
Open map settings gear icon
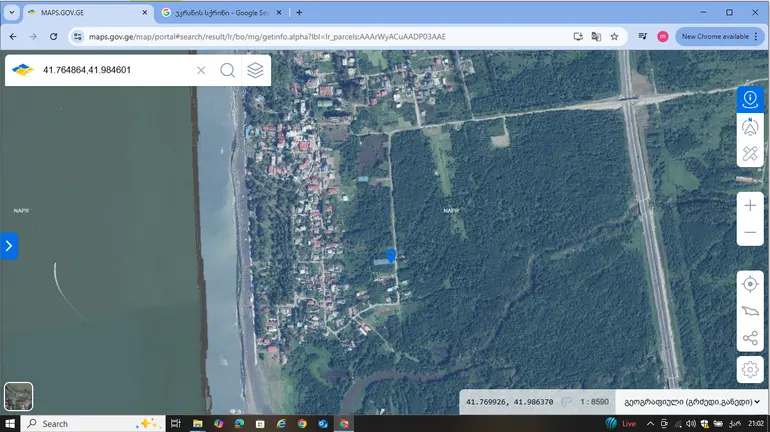[x=750, y=369]
